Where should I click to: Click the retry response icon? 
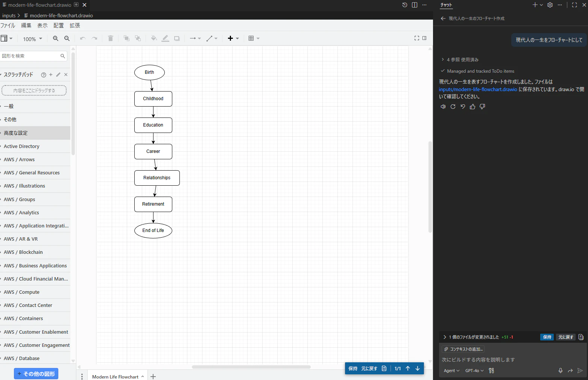[453, 107]
